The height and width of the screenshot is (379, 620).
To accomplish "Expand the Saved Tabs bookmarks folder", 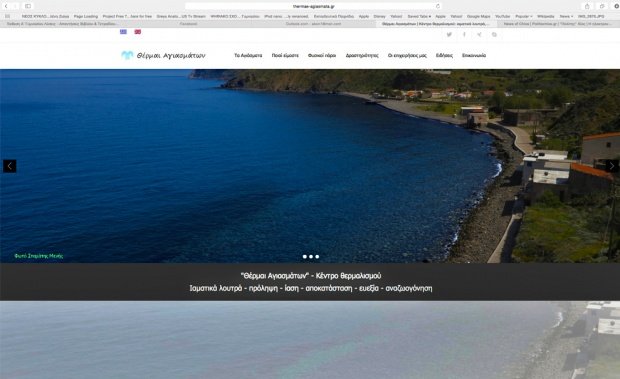I will 419,16.
